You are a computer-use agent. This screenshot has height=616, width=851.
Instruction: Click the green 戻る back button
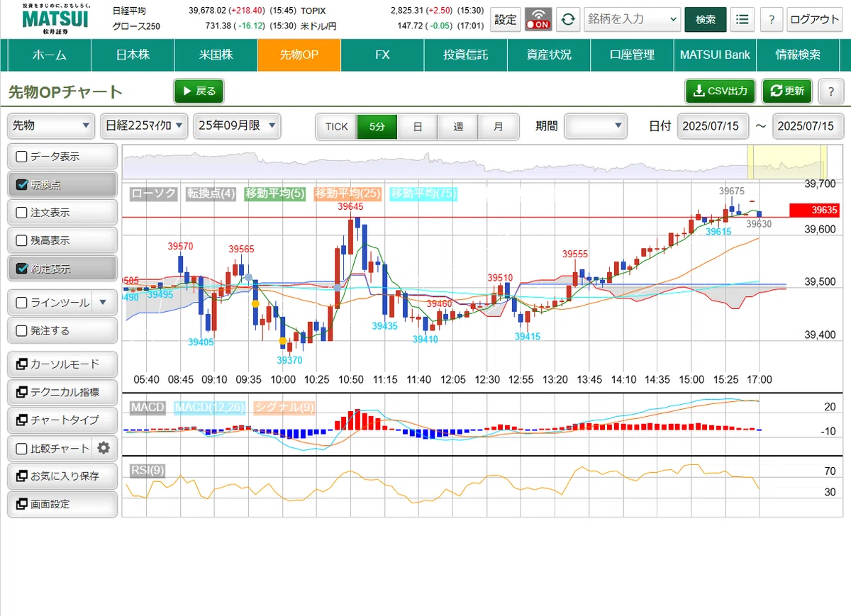point(199,91)
